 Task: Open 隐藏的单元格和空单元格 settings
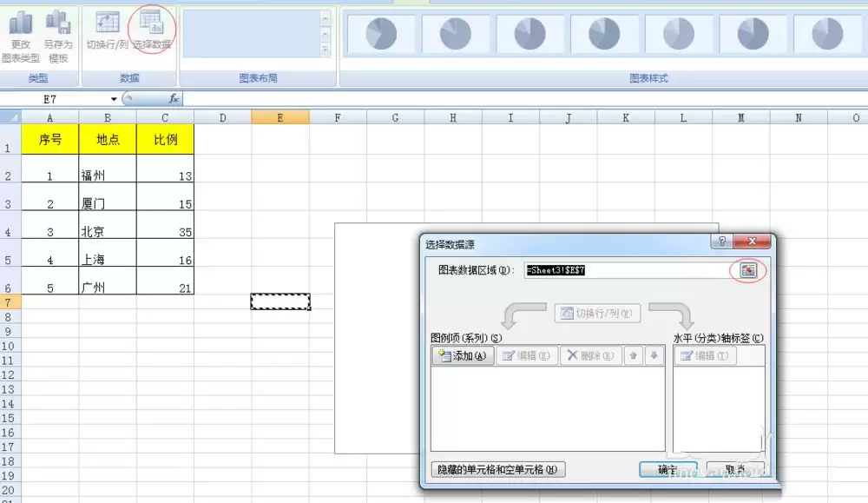496,469
